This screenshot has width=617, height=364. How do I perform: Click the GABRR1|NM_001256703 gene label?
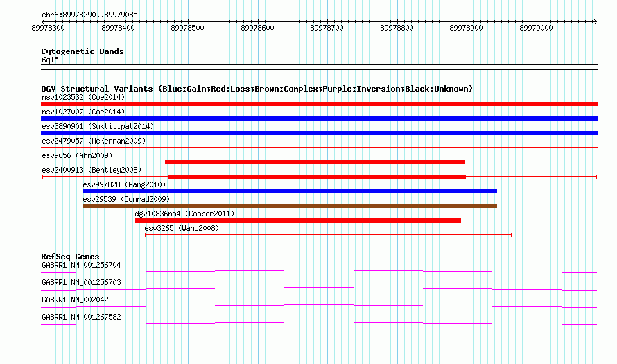81,283
